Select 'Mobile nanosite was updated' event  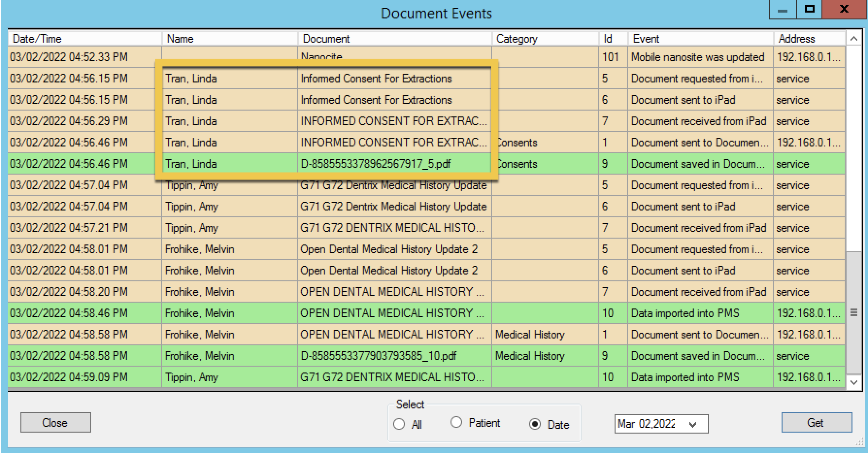point(698,57)
